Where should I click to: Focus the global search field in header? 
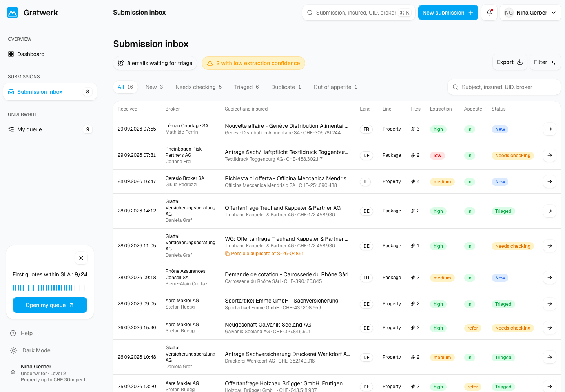click(x=359, y=13)
